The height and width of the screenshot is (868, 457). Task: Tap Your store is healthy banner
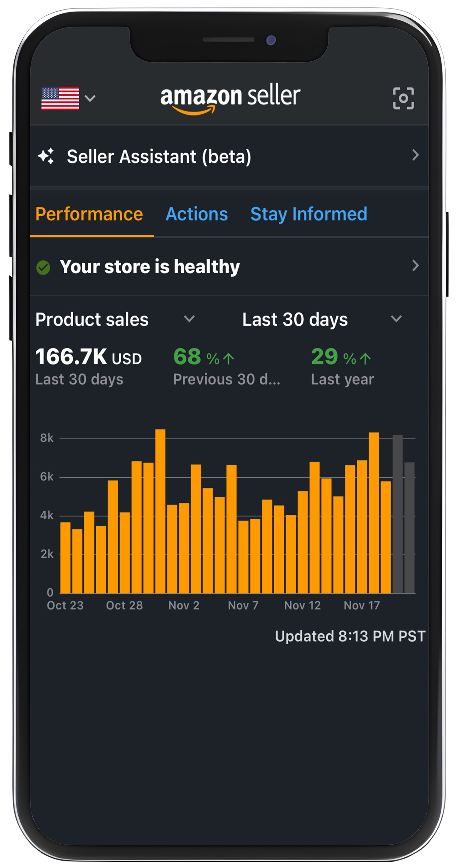(x=150, y=267)
